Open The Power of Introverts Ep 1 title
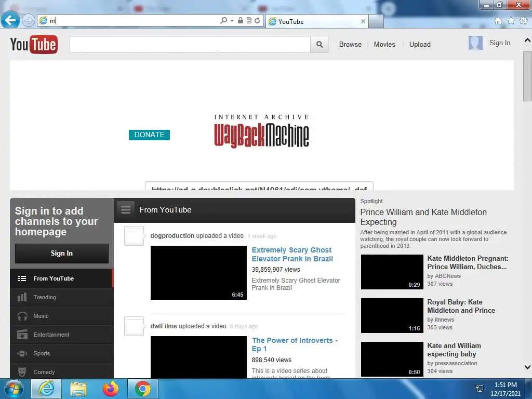 click(295, 344)
